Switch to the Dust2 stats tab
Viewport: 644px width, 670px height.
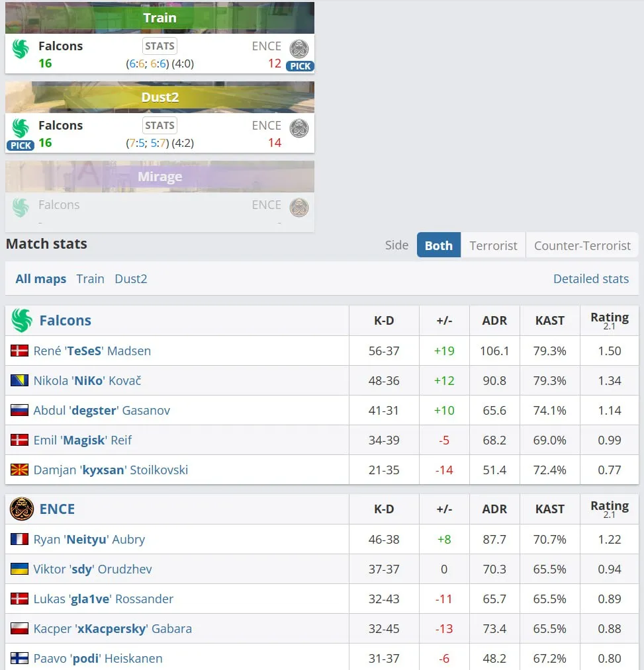131,278
